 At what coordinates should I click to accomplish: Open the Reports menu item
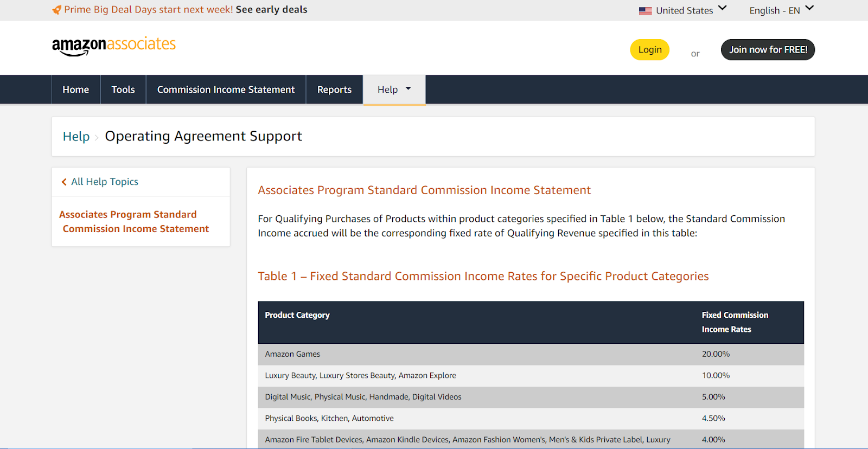[x=335, y=89]
